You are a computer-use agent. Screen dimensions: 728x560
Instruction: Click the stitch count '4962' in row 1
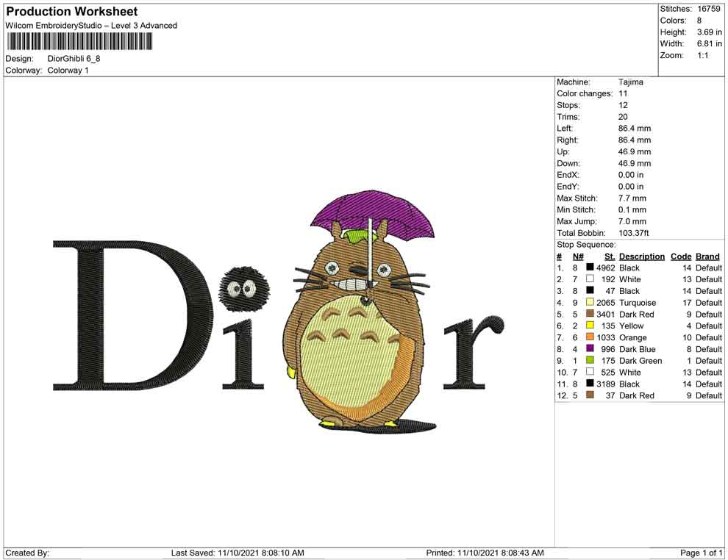coord(606,268)
